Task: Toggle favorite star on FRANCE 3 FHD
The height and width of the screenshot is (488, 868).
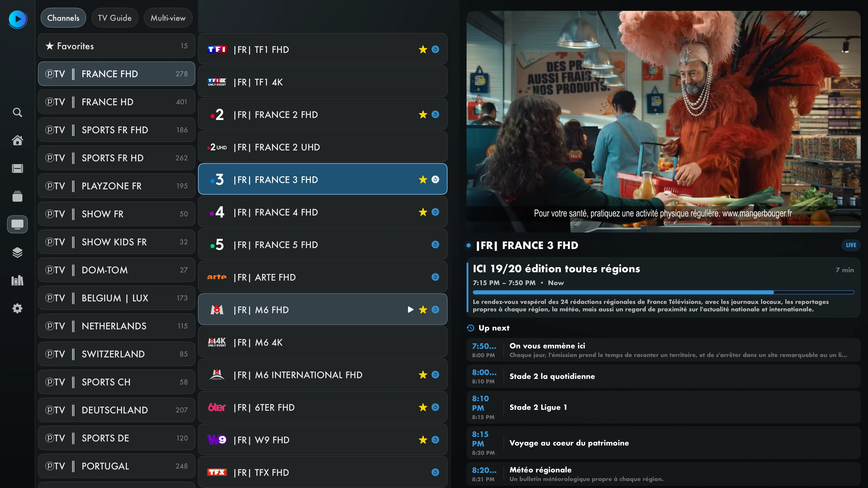Action: pos(423,180)
